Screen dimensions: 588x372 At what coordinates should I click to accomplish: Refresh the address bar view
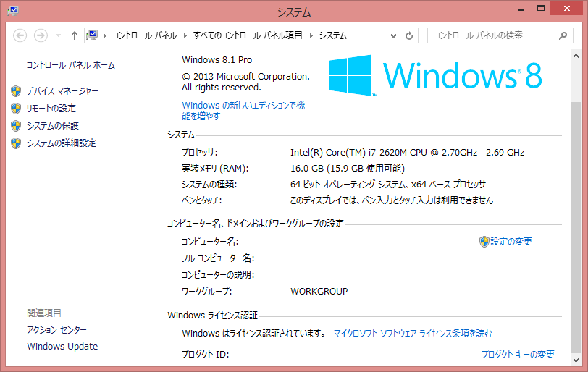(x=410, y=35)
